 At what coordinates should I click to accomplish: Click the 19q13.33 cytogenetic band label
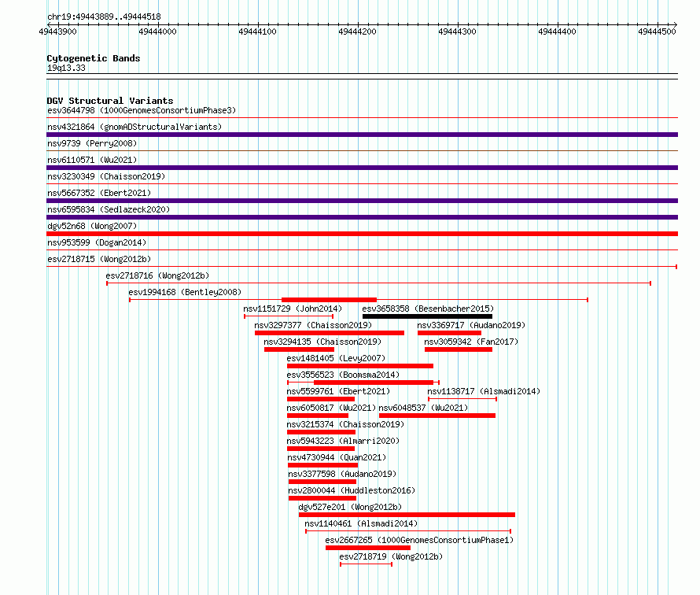point(66,68)
